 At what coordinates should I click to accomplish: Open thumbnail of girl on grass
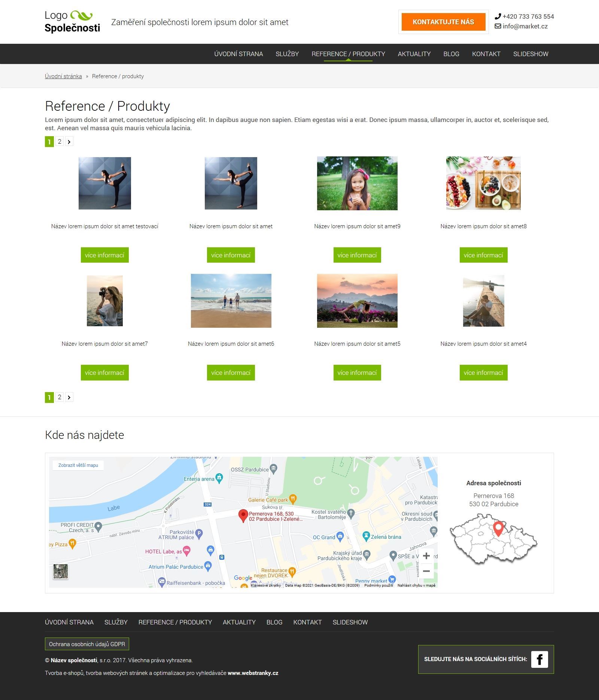tap(357, 183)
